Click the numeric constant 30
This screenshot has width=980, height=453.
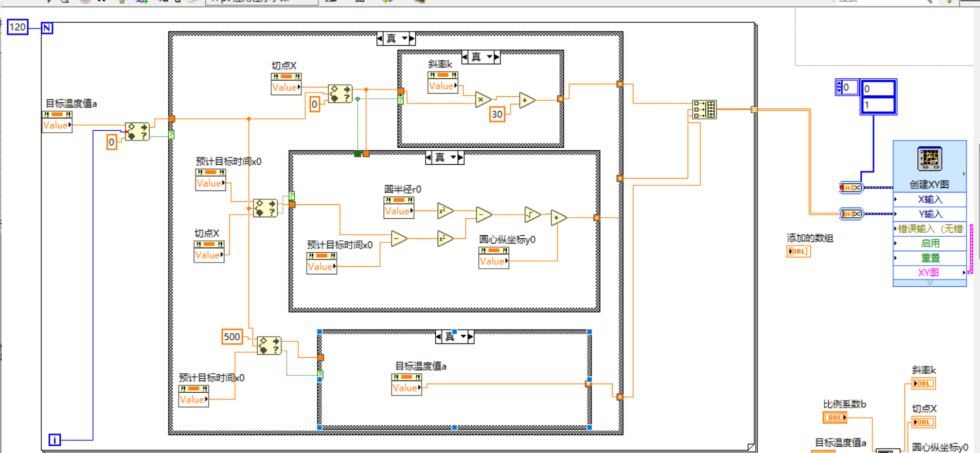(x=497, y=114)
